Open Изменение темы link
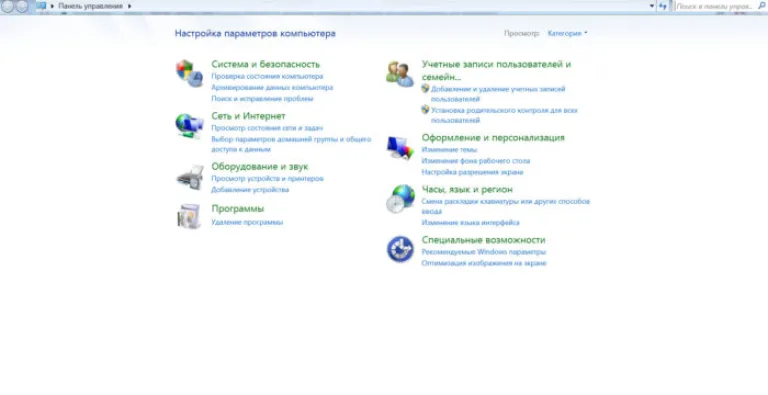 click(449, 149)
